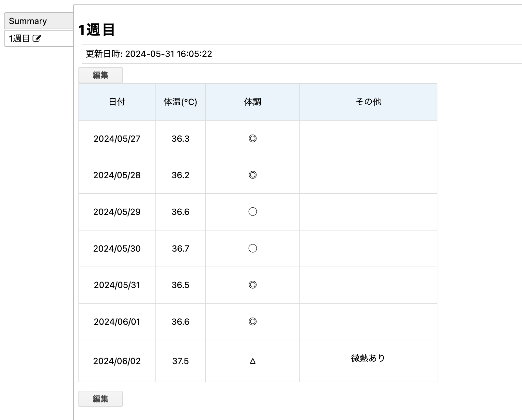The width and height of the screenshot is (522, 420).
Task: Select the date cell 2024/05/28
Action: click(x=117, y=175)
